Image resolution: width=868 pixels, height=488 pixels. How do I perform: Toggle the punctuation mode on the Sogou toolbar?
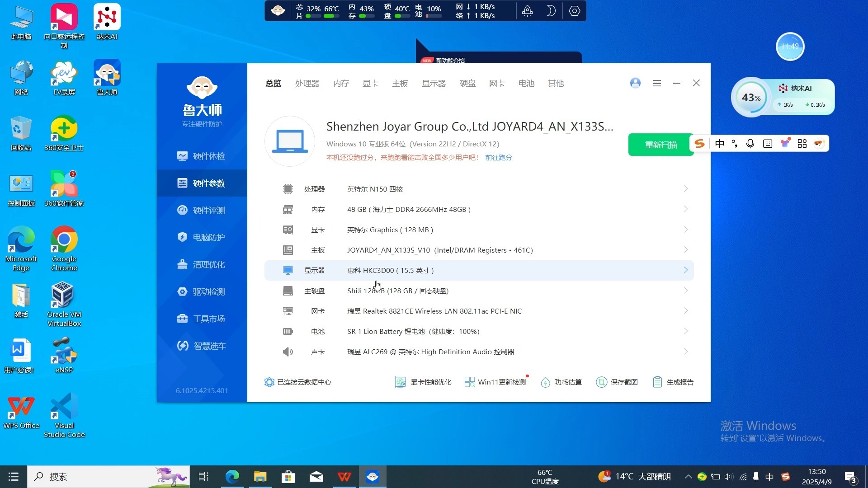point(735,144)
